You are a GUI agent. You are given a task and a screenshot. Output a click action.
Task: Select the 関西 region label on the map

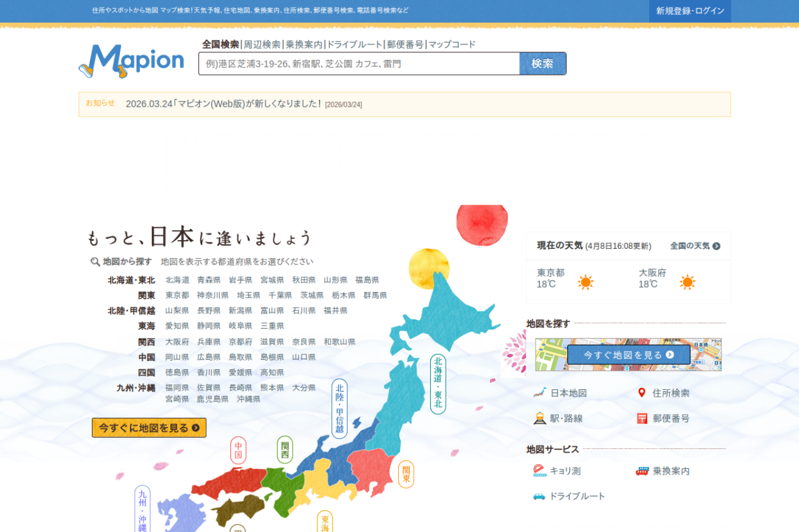(285, 450)
